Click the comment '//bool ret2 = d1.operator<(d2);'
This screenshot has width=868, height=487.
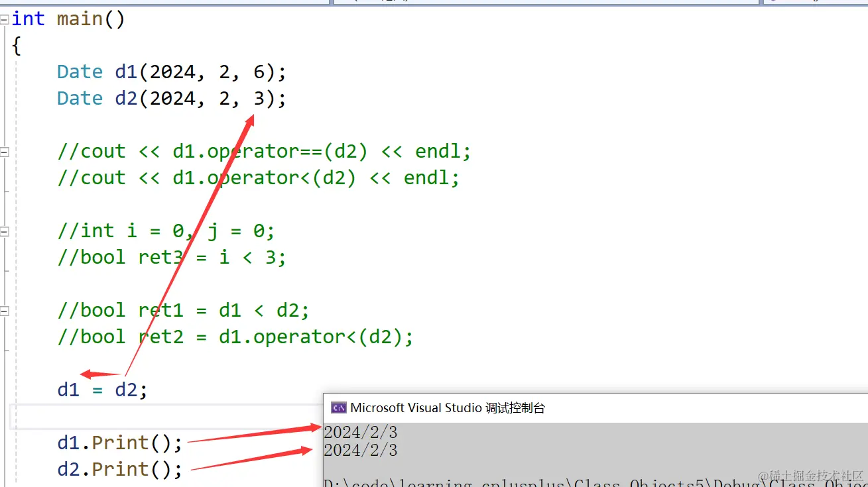click(x=235, y=337)
